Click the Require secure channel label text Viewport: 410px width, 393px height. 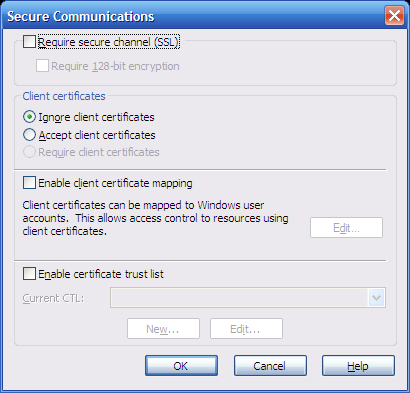(109, 42)
